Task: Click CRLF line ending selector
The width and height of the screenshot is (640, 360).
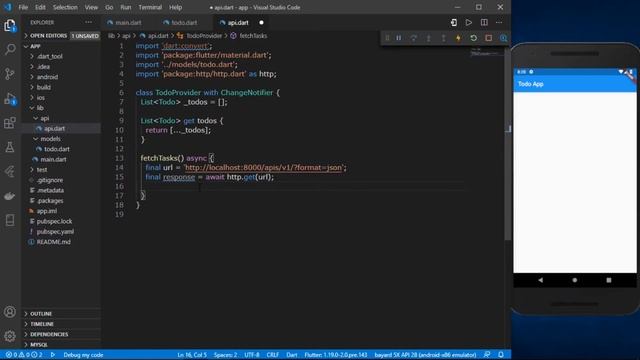Action: [x=272, y=355]
